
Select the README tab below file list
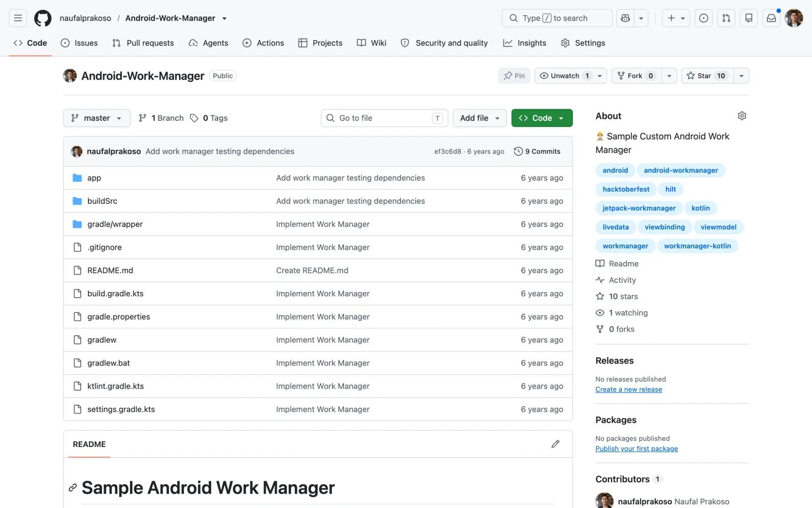pyautogui.click(x=89, y=444)
